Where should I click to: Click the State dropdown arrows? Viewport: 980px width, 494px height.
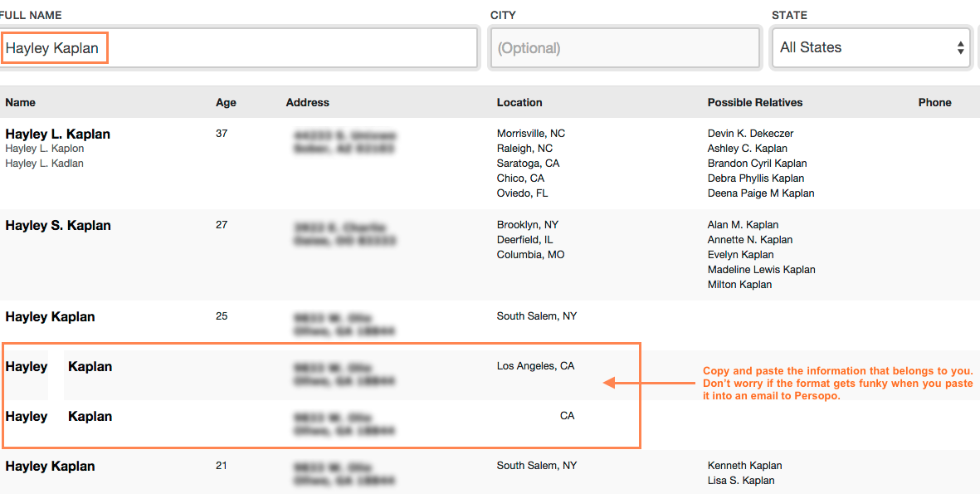point(960,47)
